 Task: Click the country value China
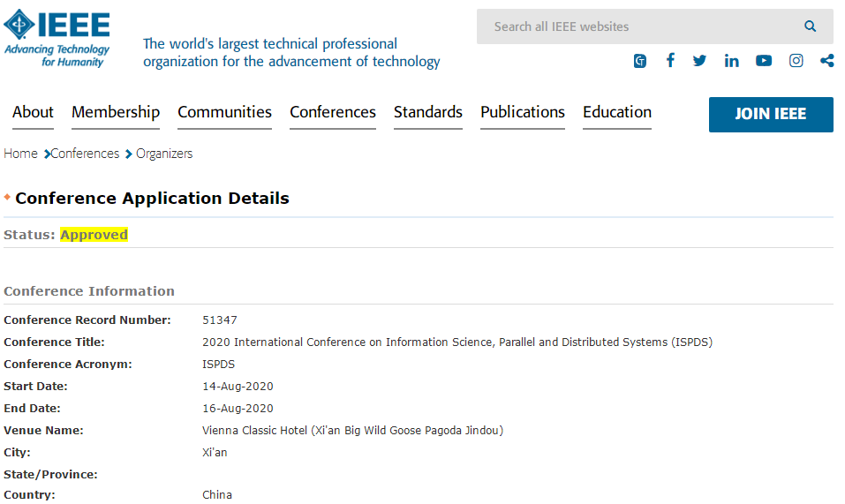217,495
